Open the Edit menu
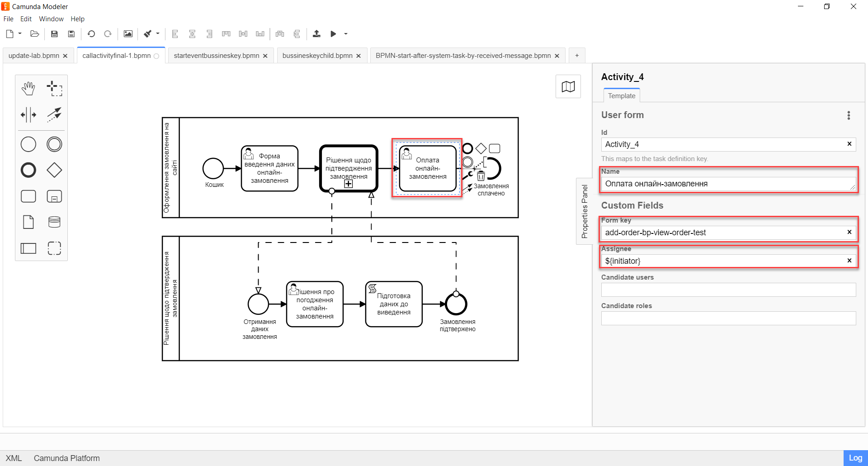Screen dimensions: 868x466 26,19
